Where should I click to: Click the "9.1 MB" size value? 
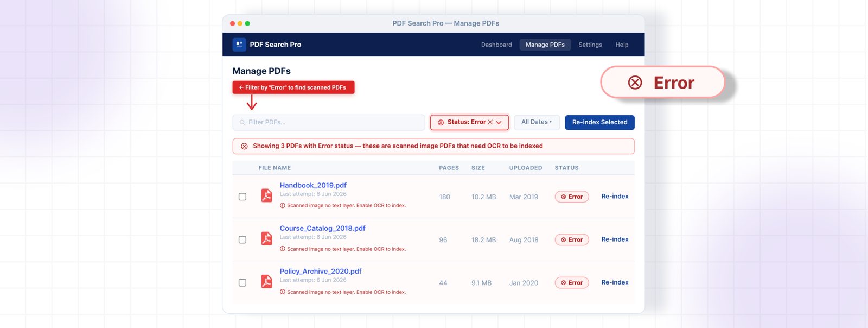pos(481,283)
